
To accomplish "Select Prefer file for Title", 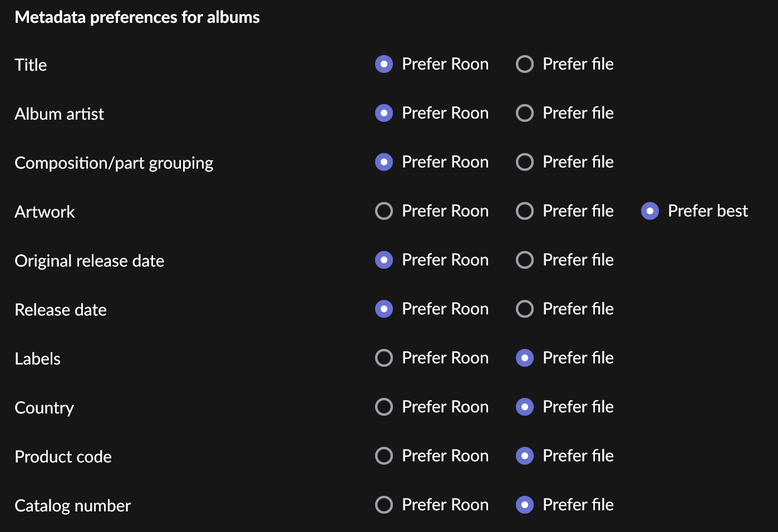I will 525,64.
